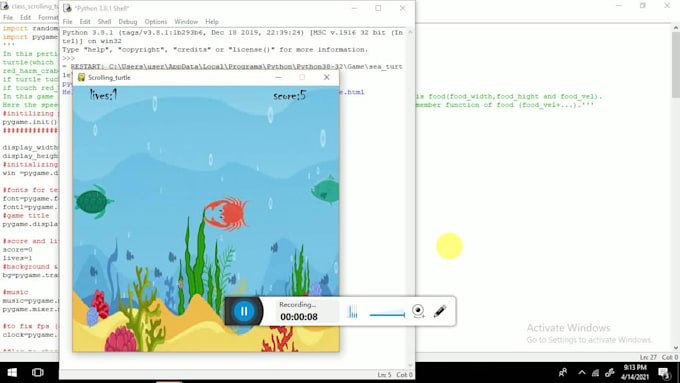Show hidden system tray icons
Viewport: 680px width, 383px height.
(x=582, y=373)
